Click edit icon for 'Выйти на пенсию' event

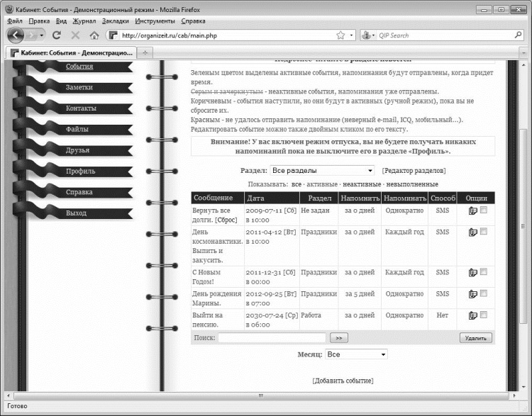coord(472,315)
